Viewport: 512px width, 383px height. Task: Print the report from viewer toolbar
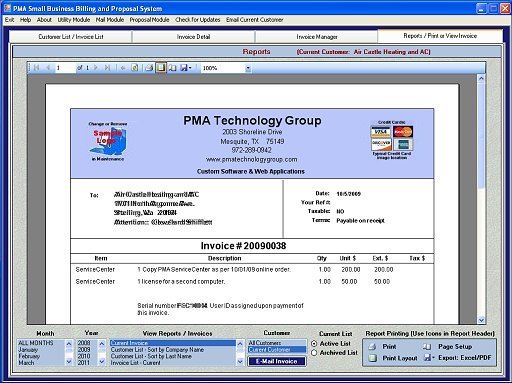tap(149, 68)
